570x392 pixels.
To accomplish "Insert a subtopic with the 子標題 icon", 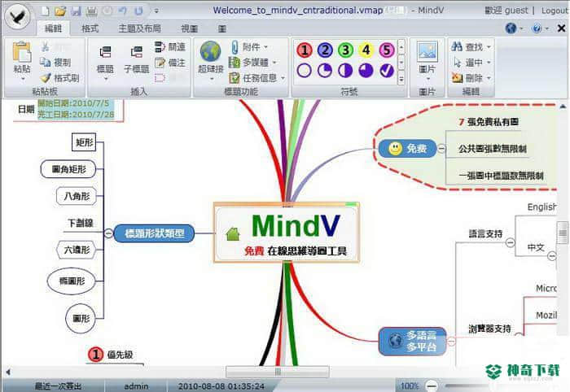I will tap(136, 52).
